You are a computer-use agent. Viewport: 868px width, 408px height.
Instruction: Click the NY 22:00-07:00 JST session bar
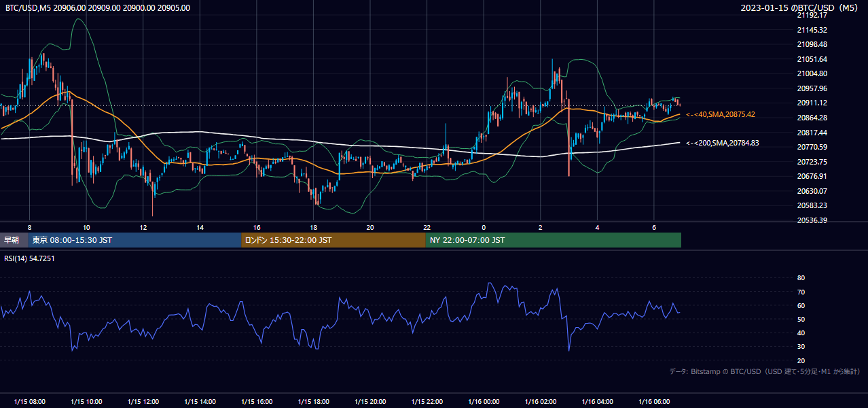click(553, 240)
